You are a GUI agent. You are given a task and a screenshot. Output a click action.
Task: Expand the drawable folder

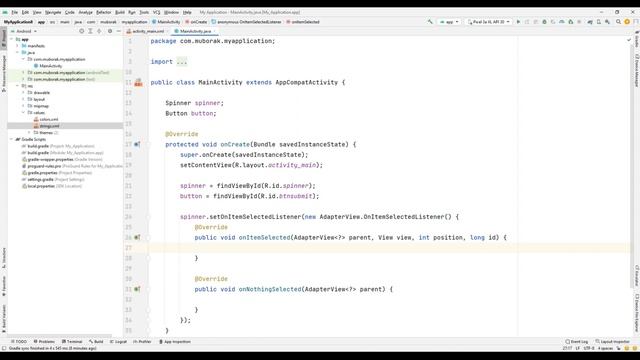pyautogui.click(x=24, y=92)
